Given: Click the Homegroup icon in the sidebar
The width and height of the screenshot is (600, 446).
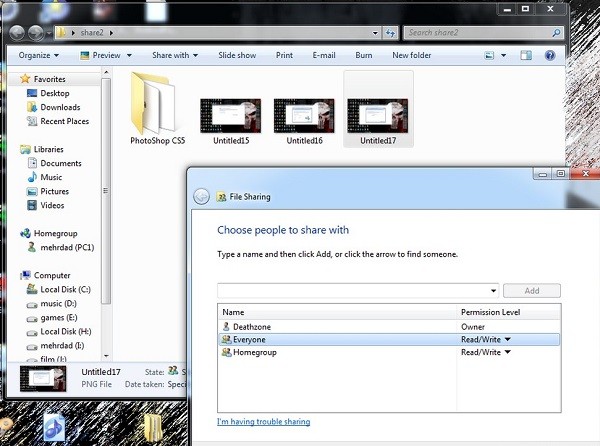Looking at the screenshot, I should click(25, 233).
